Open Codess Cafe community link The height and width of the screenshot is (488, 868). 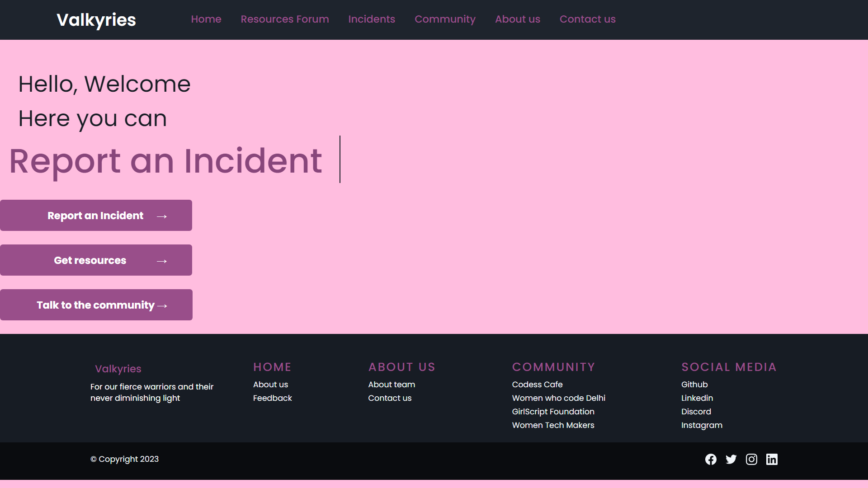click(537, 385)
